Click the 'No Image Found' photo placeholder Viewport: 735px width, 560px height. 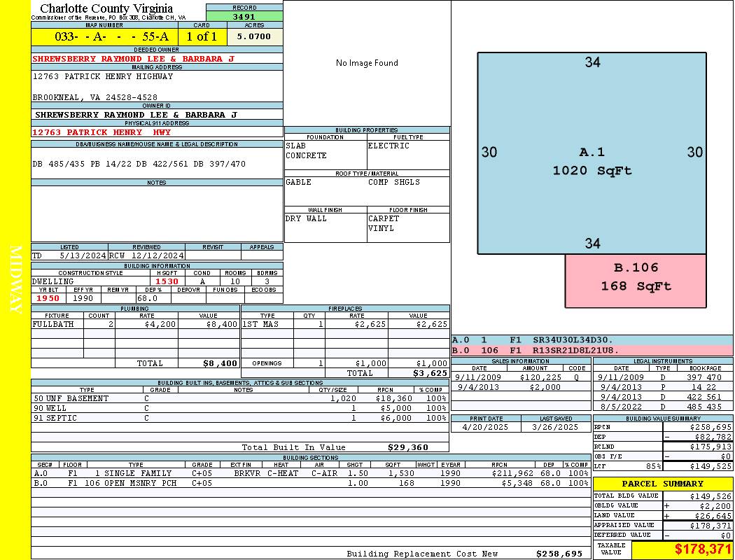pyautogui.click(x=367, y=63)
